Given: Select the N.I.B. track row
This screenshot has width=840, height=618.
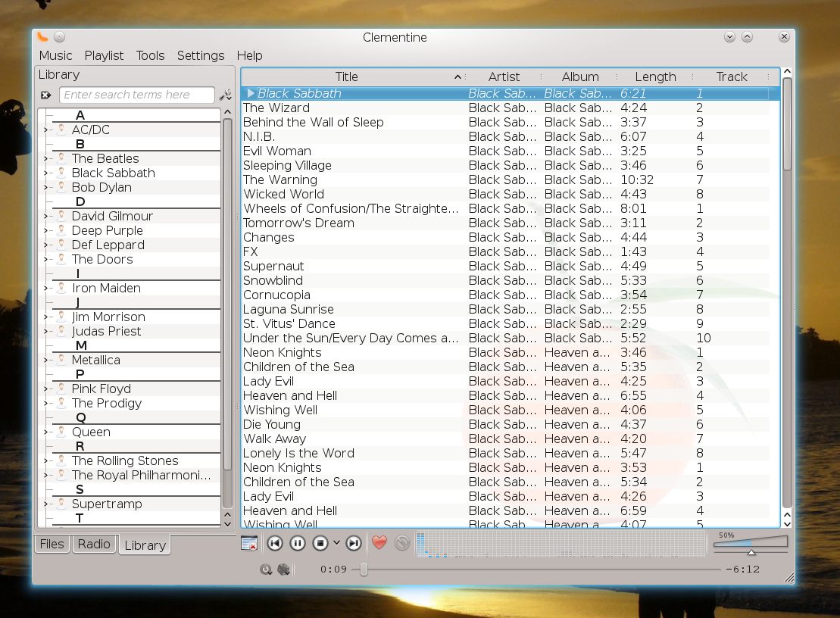Looking at the screenshot, I should pos(506,137).
